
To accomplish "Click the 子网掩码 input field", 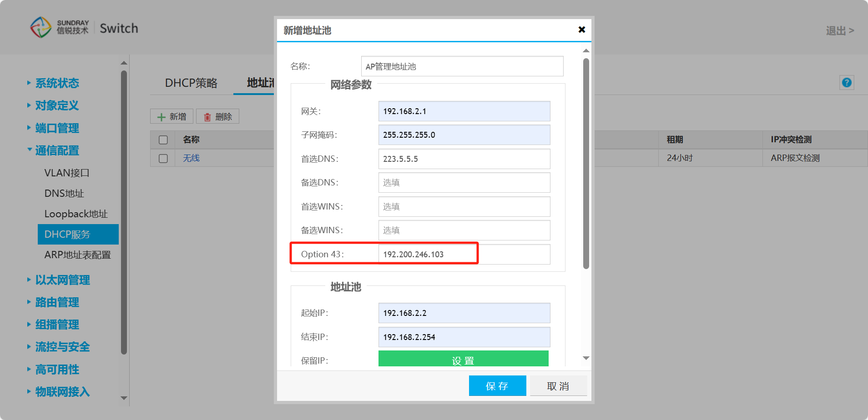I will [464, 135].
